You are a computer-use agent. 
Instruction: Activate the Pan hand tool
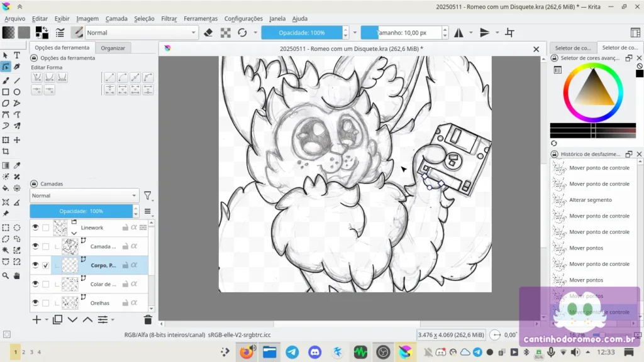pos(17,276)
